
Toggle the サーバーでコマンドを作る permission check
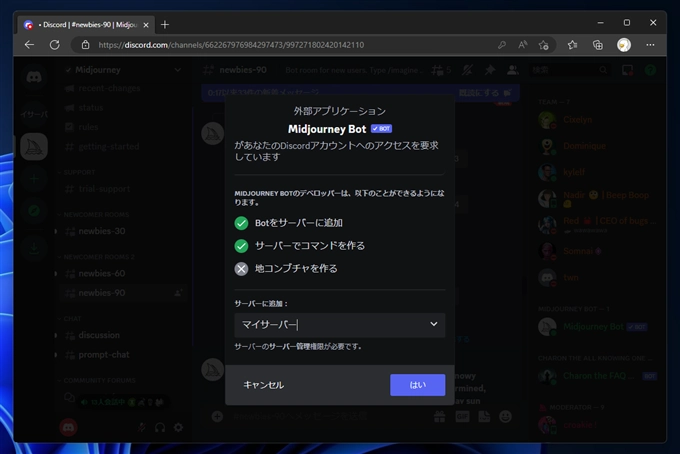[241, 246]
